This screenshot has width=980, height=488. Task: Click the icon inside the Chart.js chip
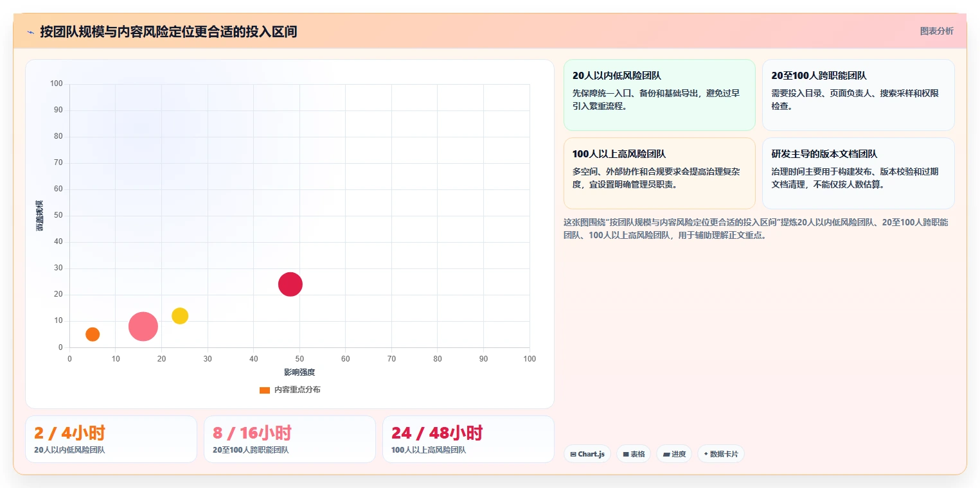(573, 454)
